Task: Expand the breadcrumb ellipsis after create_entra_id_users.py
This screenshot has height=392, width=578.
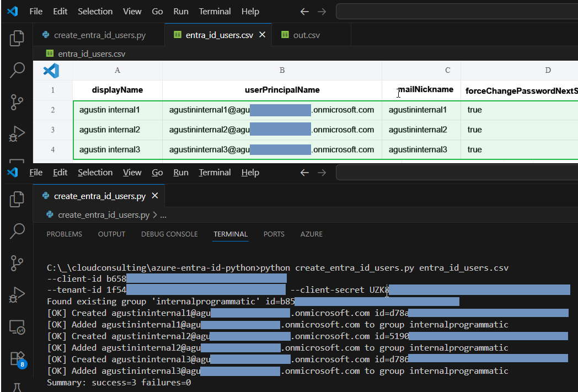Action: [163, 215]
